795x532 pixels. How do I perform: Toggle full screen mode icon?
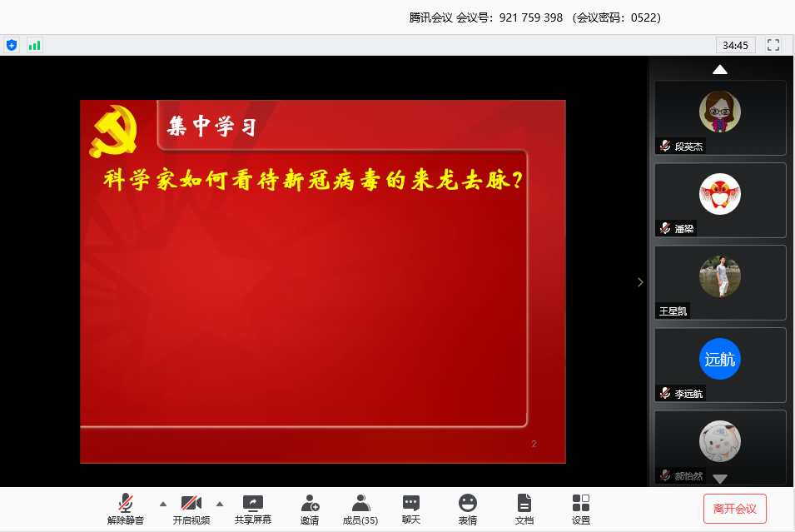pos(773,45)
